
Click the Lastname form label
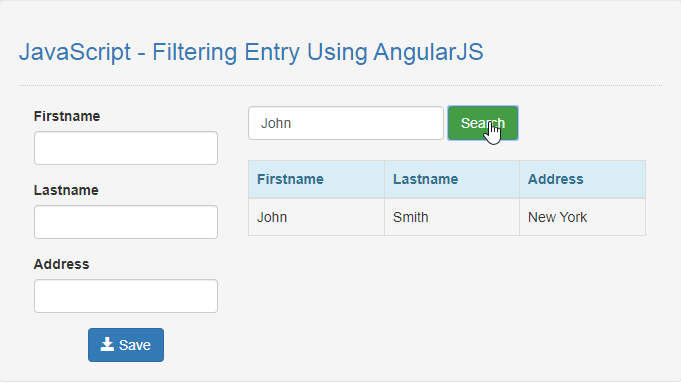click(x=66, y=190)
